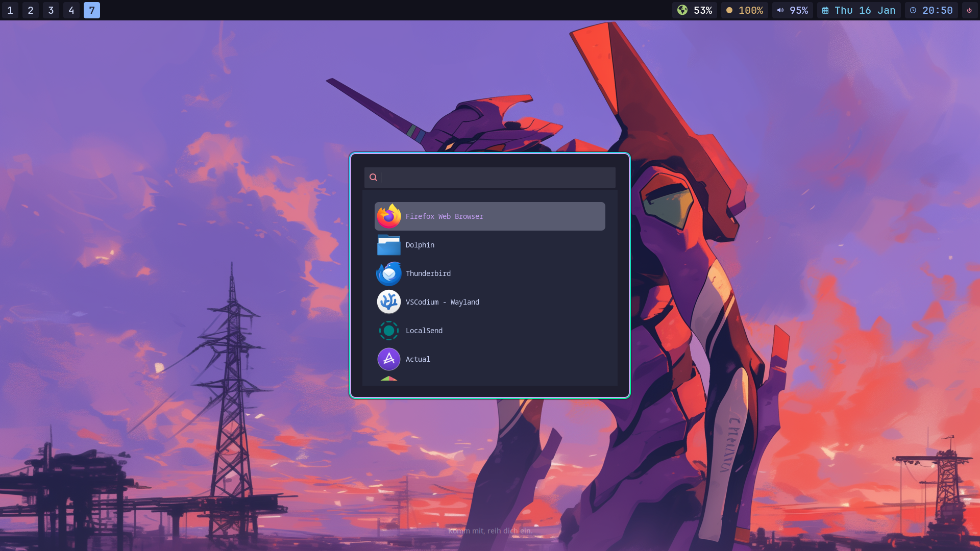Choose the LocalSend entry label
The image size is (980, 551).
pyautogui.click(x=424, y=331)
